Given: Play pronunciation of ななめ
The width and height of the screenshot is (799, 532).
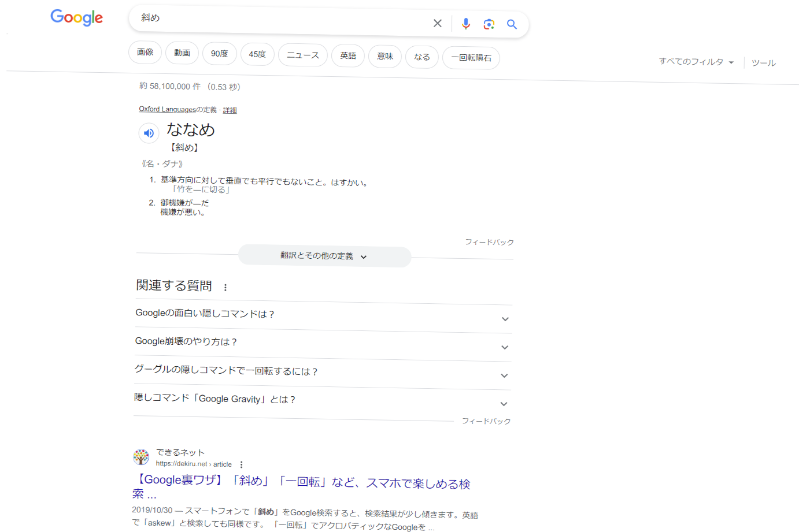Looking at the screenshot, I should 149,133.
